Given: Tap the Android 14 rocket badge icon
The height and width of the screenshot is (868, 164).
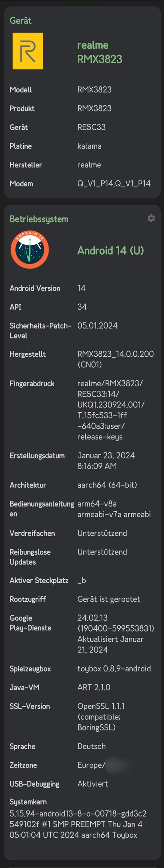Looking at the screenshot, I should 30,250.
